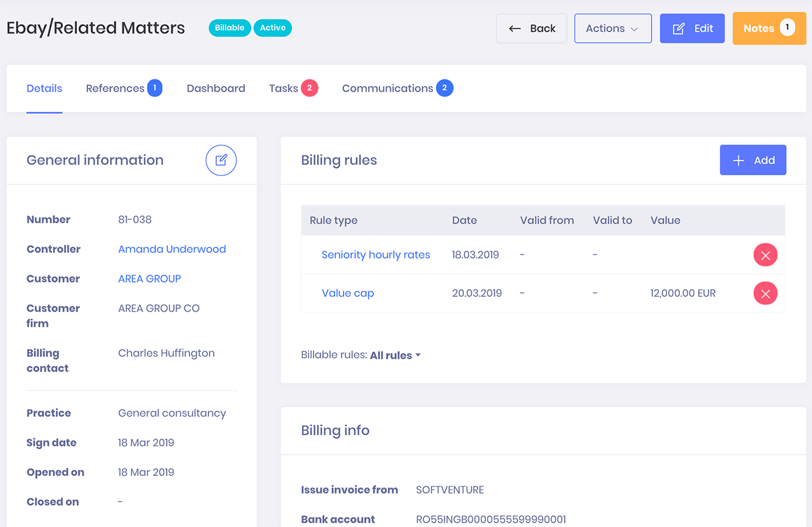Click the General information edit pencil icon
Screen dimensions: 812x527
click(221, 160)
